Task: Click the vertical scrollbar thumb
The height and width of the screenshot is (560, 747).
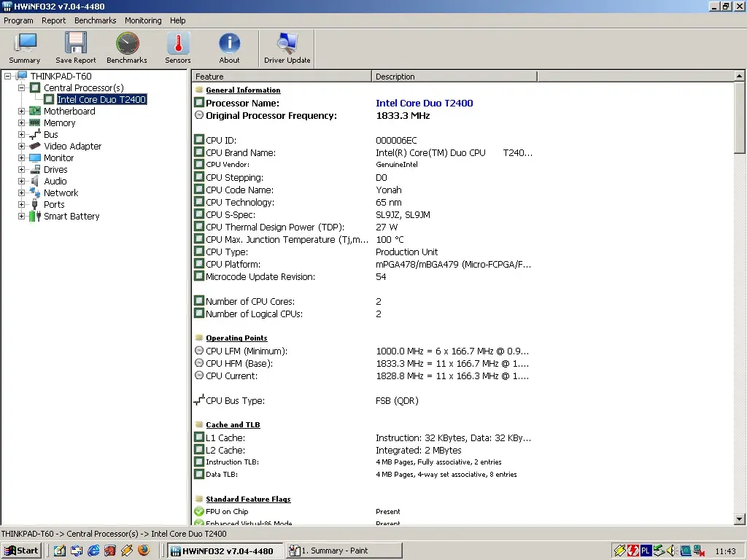Action: click(x=740, y=117)
